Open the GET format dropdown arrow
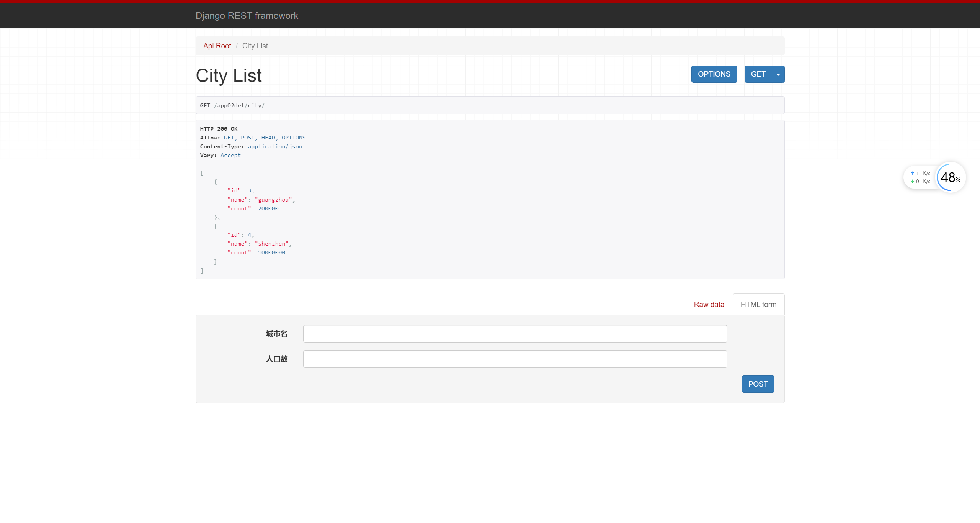This screenshot has height=523, width=980. click(x=777, y=74)
